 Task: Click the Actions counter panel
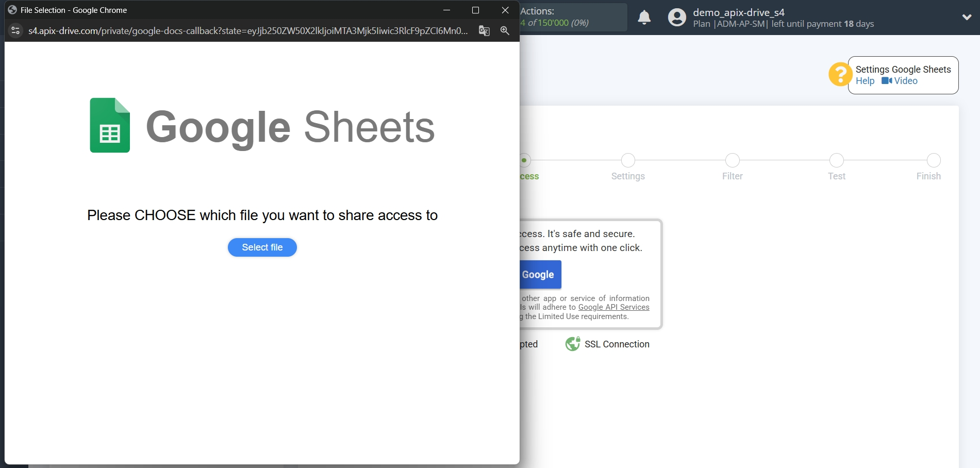[573, 17]
